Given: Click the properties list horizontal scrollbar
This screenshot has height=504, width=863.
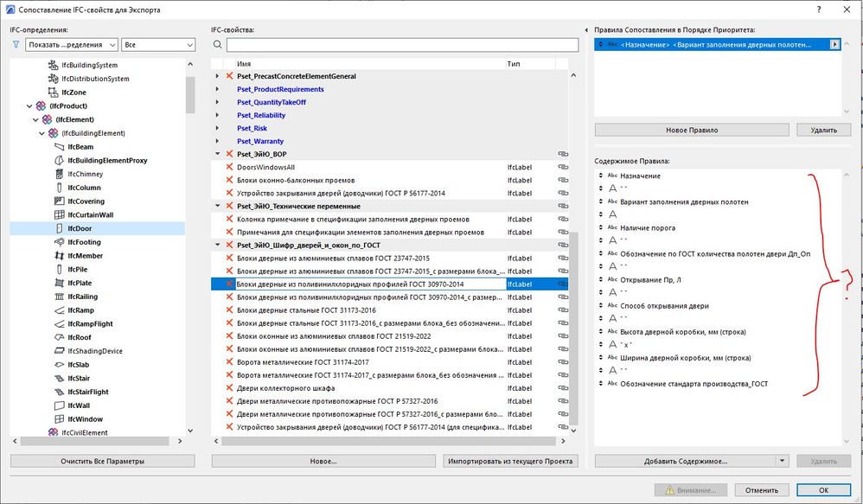Looking at the screenshot, I should [x=389, y=441].
